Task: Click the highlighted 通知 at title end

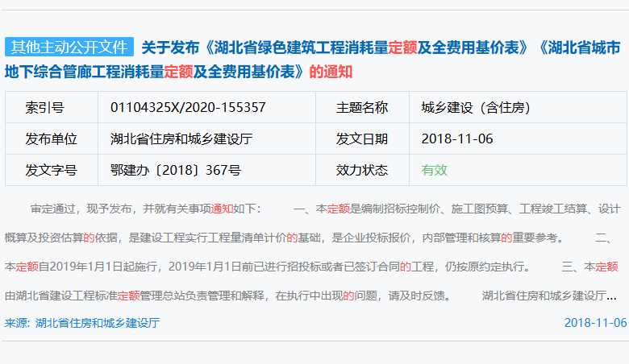Action: 338,72
